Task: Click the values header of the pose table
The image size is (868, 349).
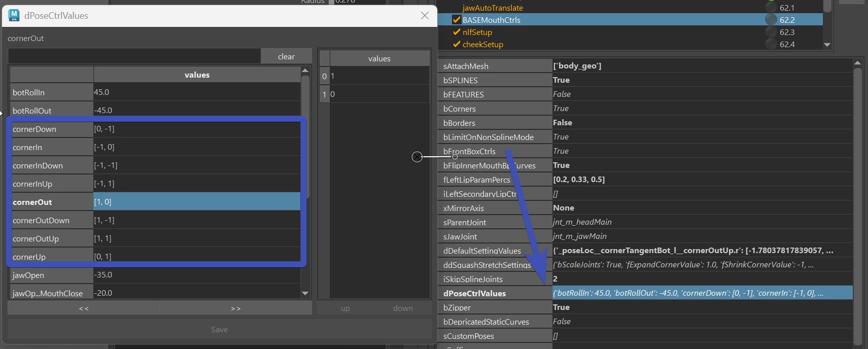Action: coord(197,75)
